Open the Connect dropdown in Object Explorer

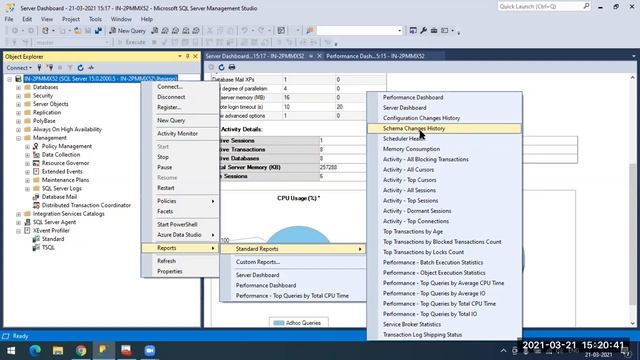pos(19,68)
